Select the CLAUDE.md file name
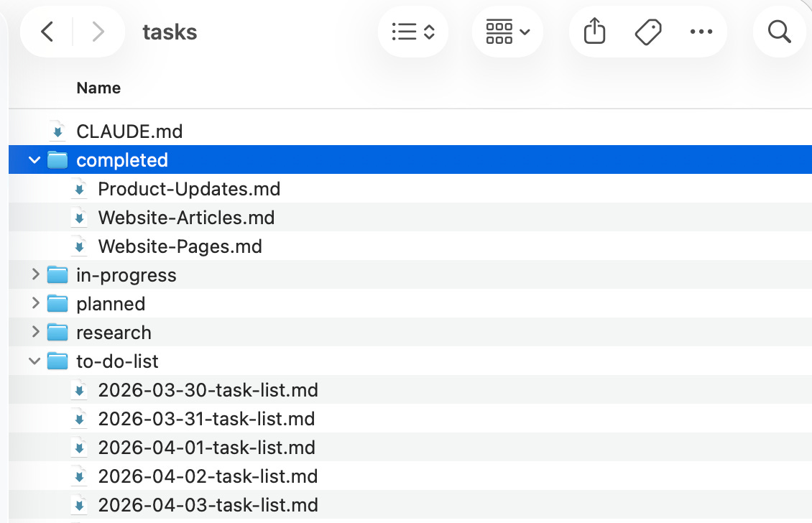Viewport: 812px width, 523px height. coord(129,131)
